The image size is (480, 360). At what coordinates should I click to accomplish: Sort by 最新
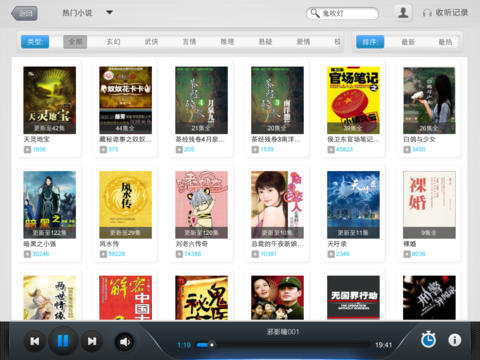point(408,42)
